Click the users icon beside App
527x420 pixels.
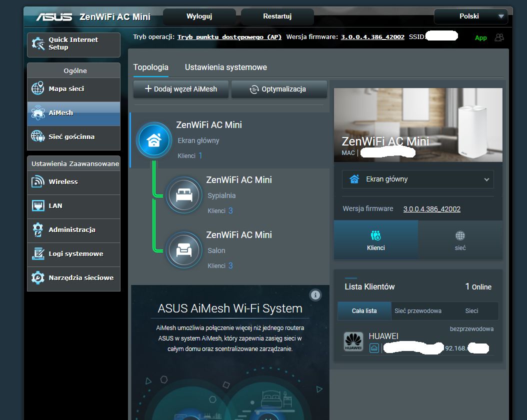pyautogui.click(x=499, y=37)
